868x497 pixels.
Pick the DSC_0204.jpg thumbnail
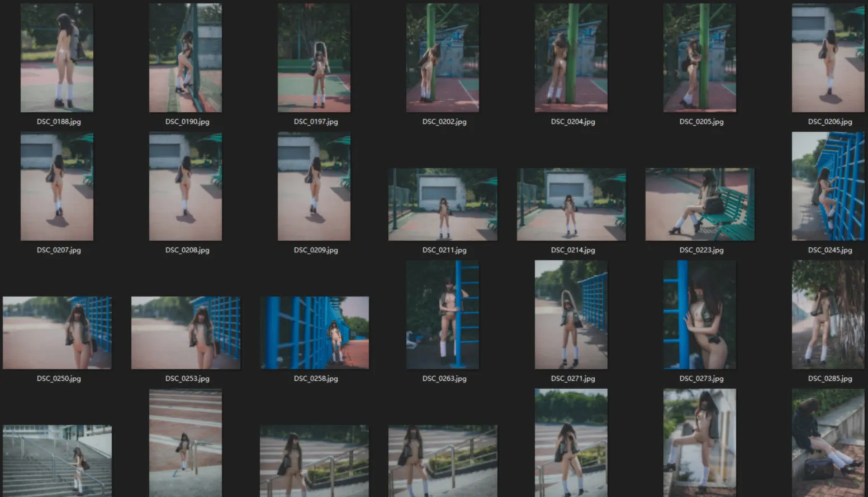pyautogui.click(x=571, y=58)
